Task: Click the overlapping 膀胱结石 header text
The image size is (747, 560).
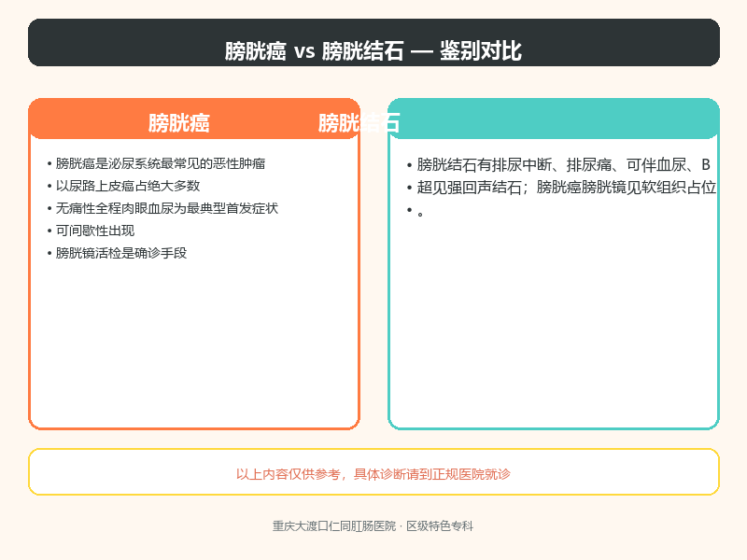Action: click(359, 123)
